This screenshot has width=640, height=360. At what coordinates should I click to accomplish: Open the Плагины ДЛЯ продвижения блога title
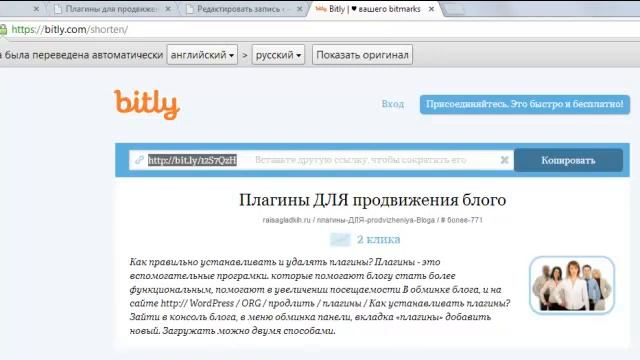(372, 200)
